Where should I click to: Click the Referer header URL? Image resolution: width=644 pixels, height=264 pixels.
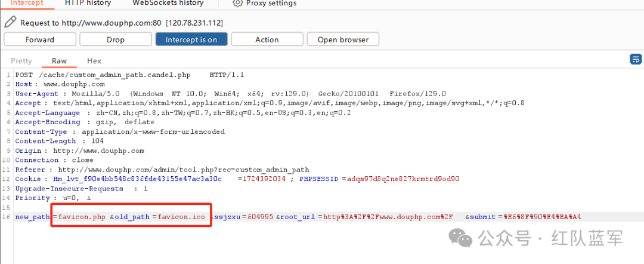183,170
